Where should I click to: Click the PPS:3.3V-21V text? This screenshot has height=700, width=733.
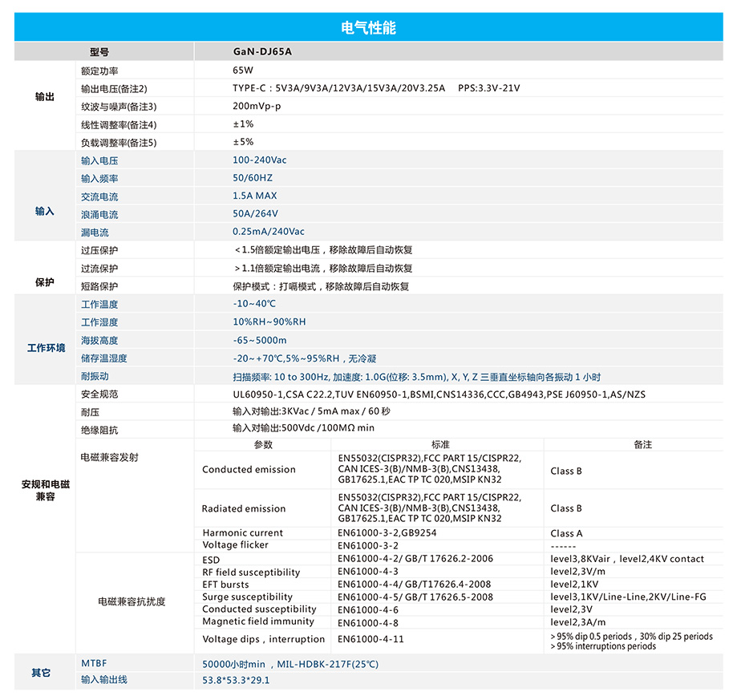point(488,88)
